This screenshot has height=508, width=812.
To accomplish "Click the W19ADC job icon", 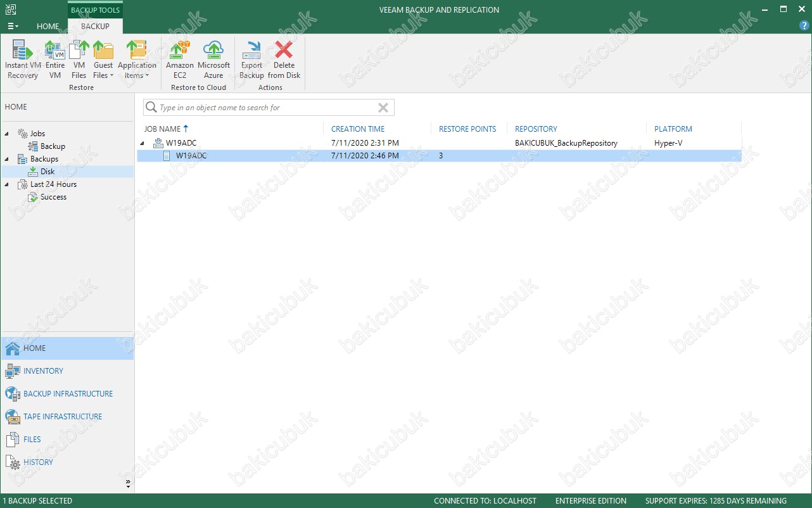I will tap(158, 143).
